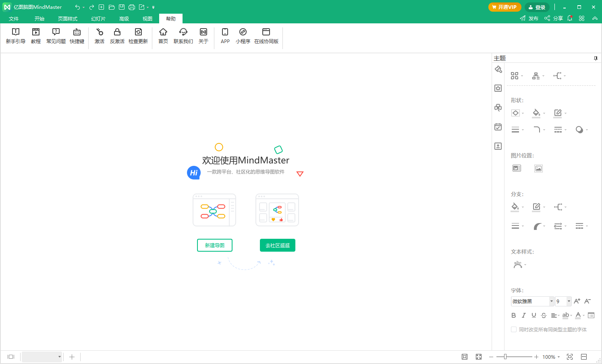Click the 去社区逛逛 button
Screen dimensions: 602x364
(278, 245)
